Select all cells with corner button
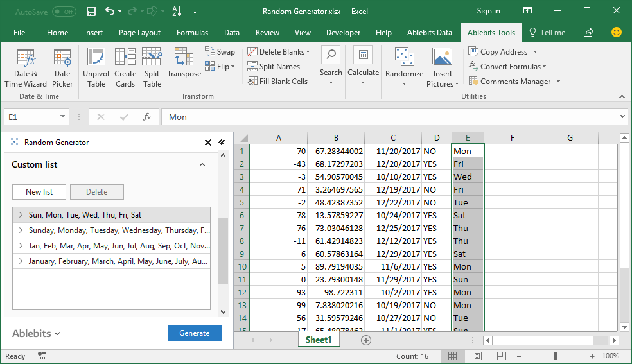Viewport: 632px width, 364px height. 243,138
